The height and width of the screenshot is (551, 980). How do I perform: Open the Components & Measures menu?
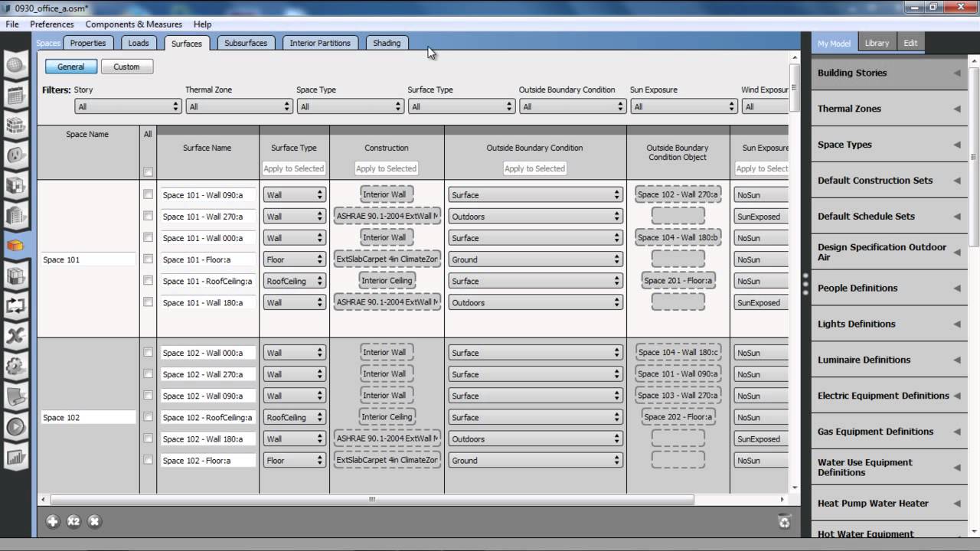tap(134, 24)
